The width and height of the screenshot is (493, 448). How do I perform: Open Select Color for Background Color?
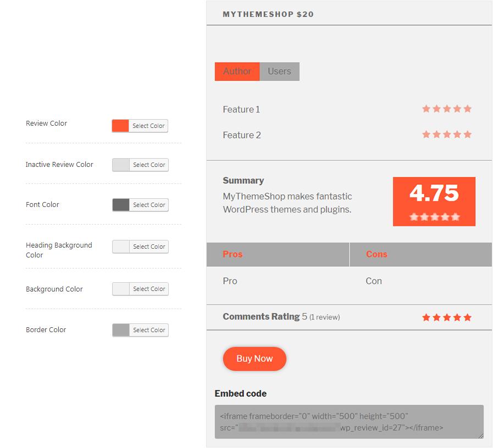[x=148, y=289]
